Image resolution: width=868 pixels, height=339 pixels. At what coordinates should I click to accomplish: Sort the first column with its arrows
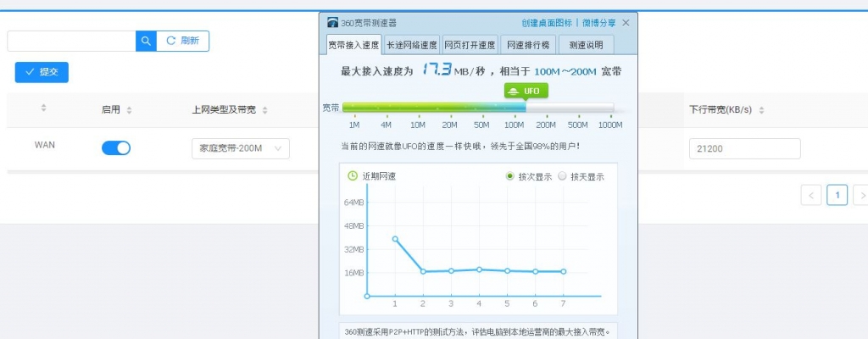coord(44,108)
